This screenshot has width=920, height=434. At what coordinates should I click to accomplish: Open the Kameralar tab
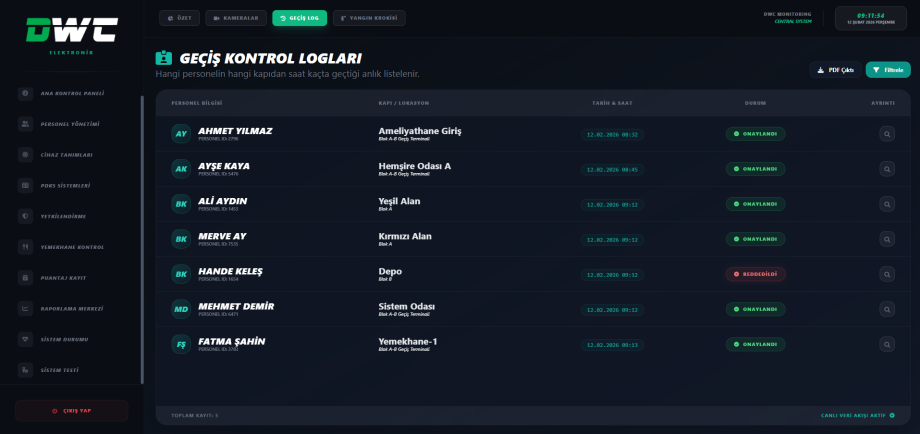236,18
